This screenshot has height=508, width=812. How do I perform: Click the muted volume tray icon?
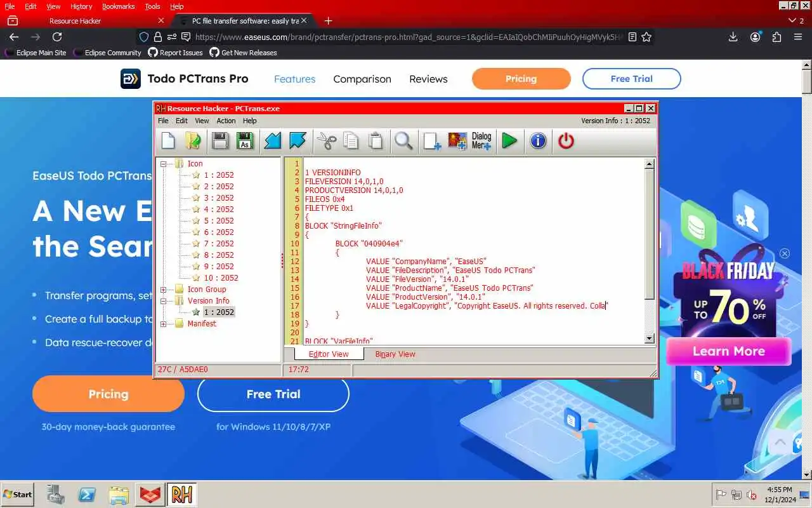click(x=752, y=495)
